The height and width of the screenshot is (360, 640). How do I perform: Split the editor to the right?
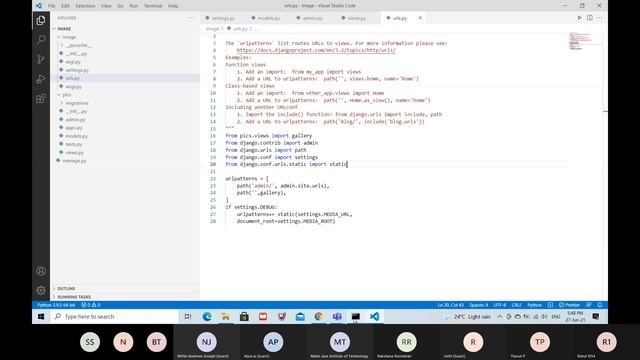point(590,18)
